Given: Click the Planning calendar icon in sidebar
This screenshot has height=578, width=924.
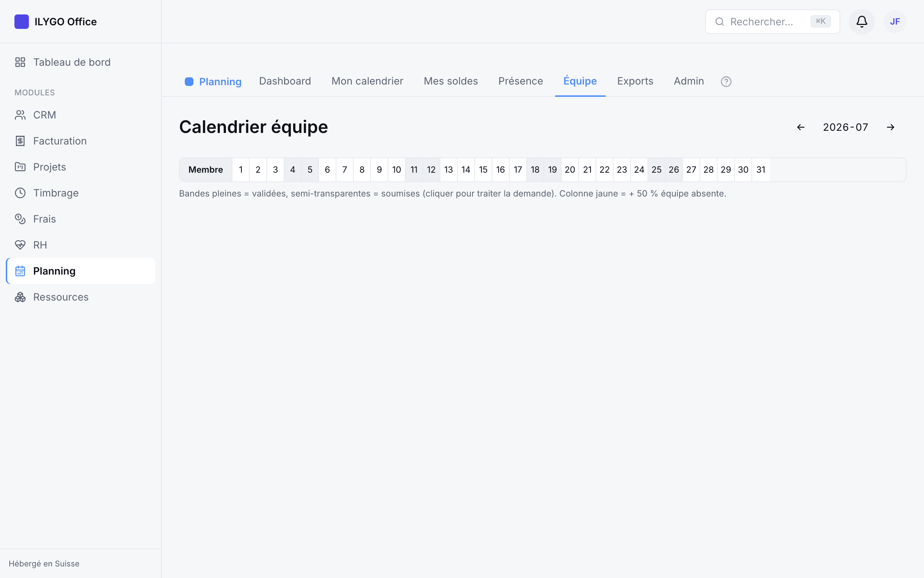Looking at the screenshot, I should tap(20, 271).
